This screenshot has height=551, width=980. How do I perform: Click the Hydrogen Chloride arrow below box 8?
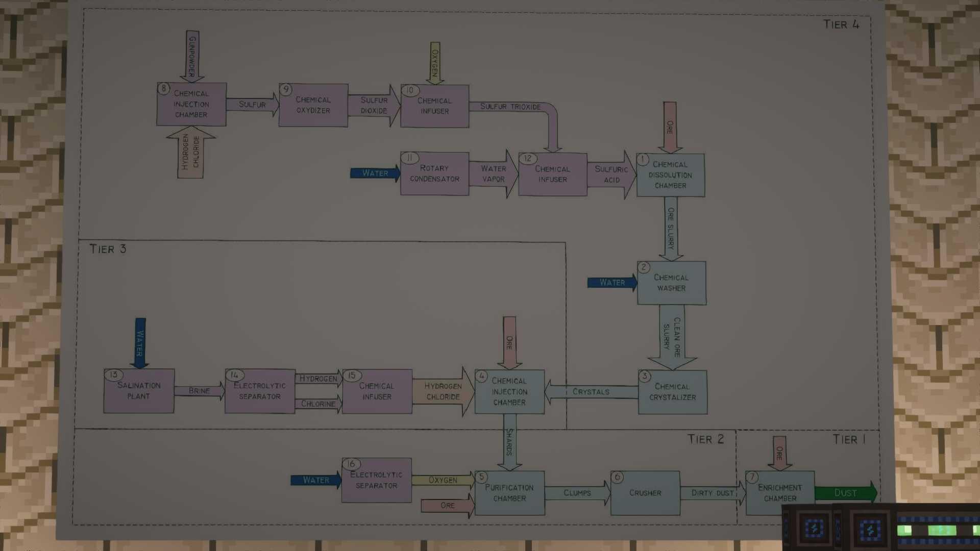coord(191,153)
